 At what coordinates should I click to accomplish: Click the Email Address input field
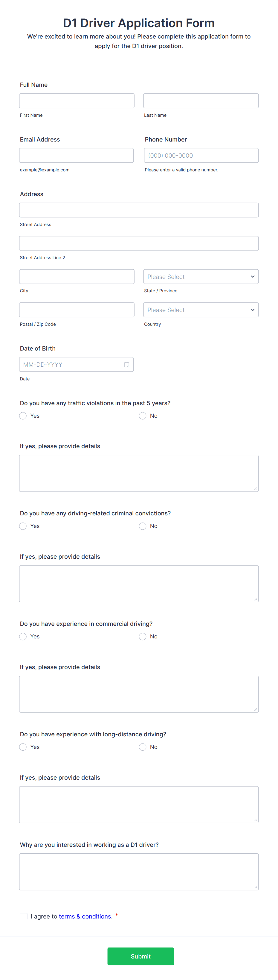76,155
